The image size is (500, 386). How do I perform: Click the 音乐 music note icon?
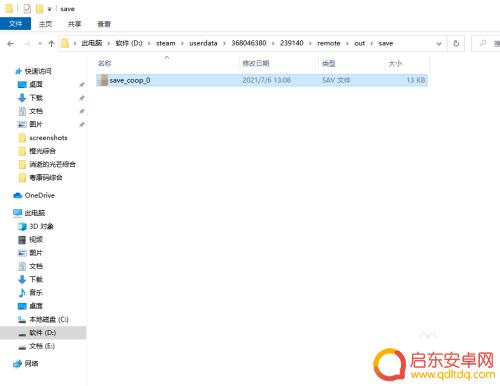click(x=22, y=293)
